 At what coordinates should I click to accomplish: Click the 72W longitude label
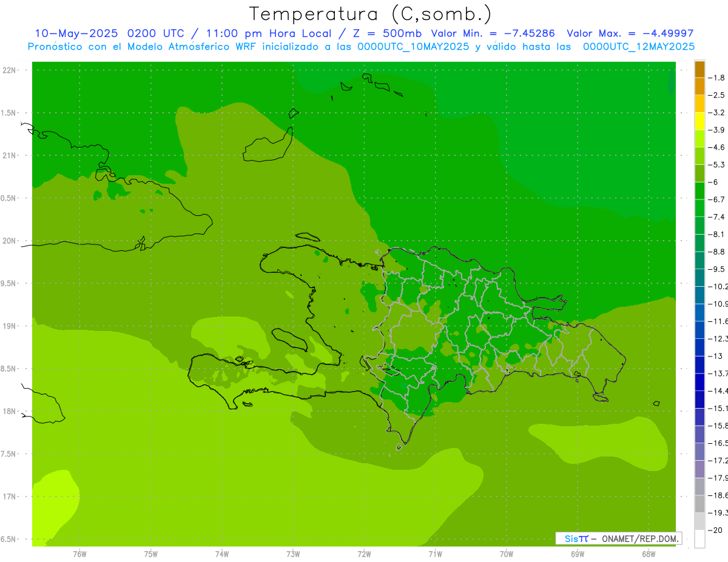pyautogui.click(x=364, y=554)
